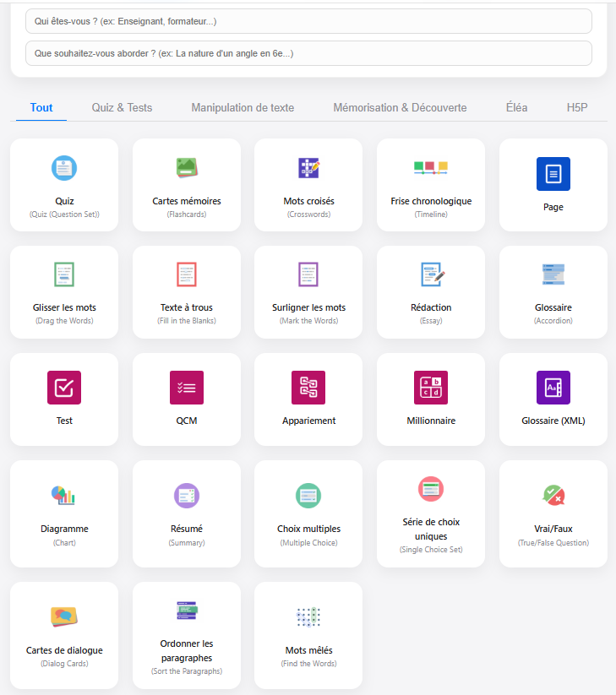Image resolution: width=616 pixels, height=695 pixels.
Task: Select the Cartes mémoires flashcards icon
Action: tap(186, 168)
